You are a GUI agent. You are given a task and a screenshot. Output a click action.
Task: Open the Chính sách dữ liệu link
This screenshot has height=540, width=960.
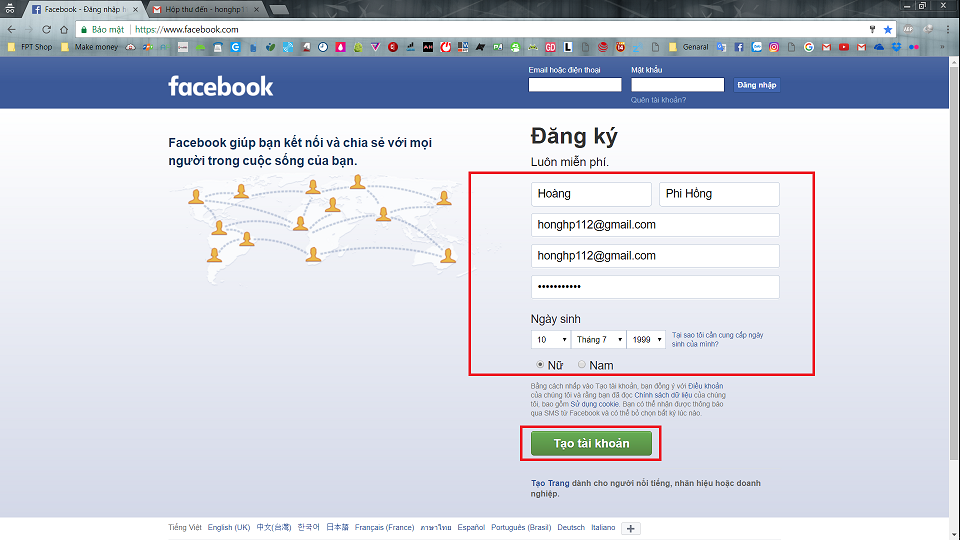[x=663, y=396]
